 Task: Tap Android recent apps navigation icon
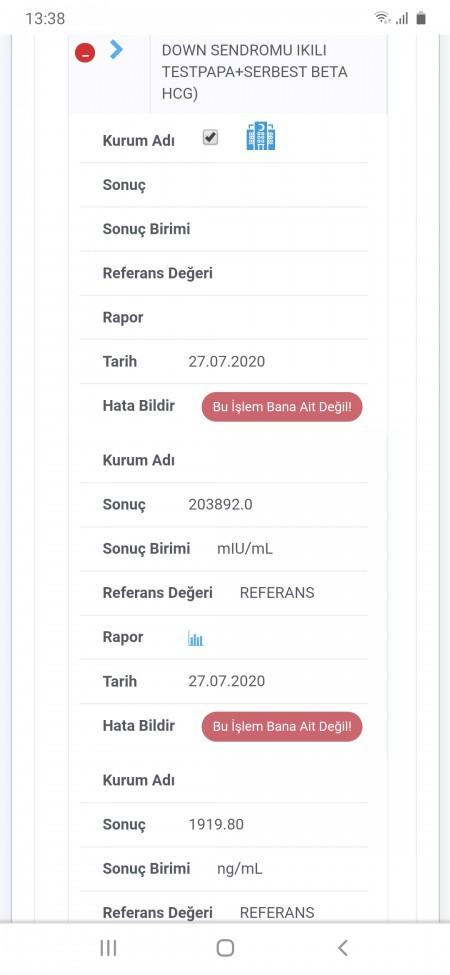(108, 948)
